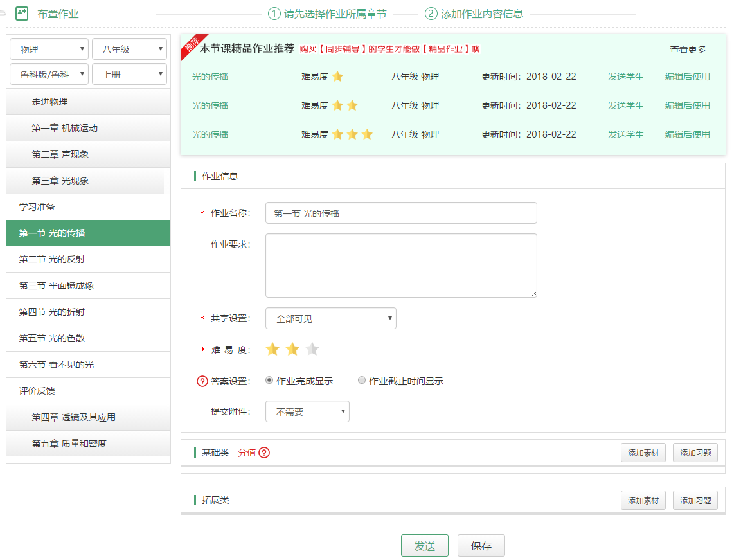The height and width of the screenshot is (560, 732).
Task: Select 学习准备 section
Action: click(x=88, y=206)
